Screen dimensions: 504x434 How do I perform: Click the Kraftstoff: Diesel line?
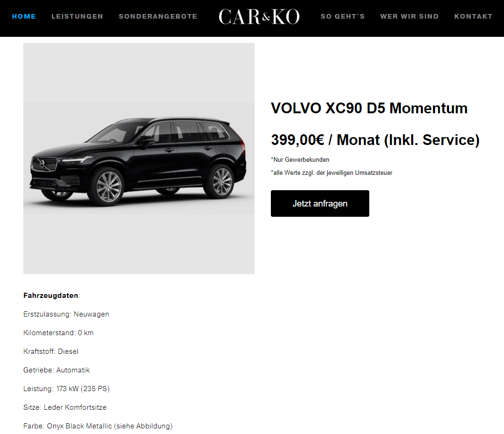pyautogui.click(x=51, y=351)
